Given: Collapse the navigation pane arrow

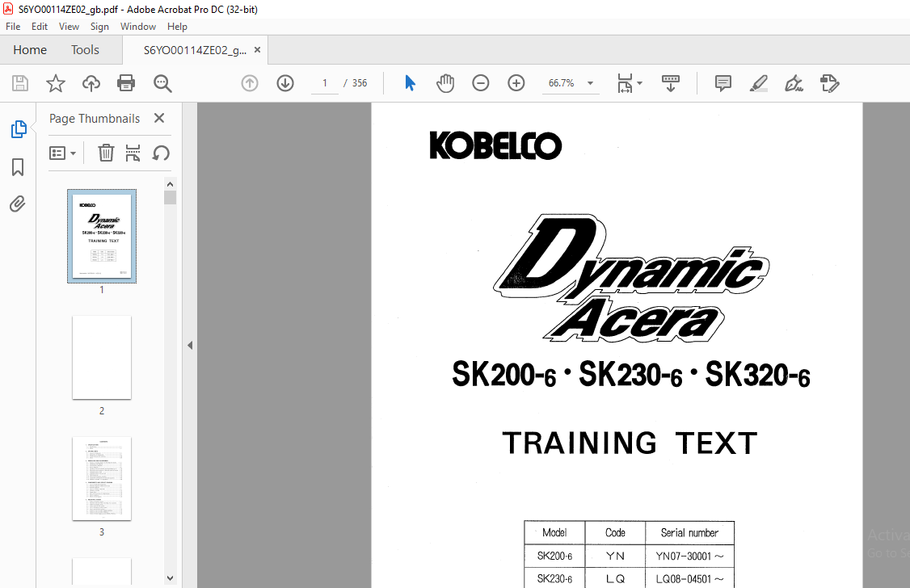Looking at the screenshot, I should click(x=190, y=346).
